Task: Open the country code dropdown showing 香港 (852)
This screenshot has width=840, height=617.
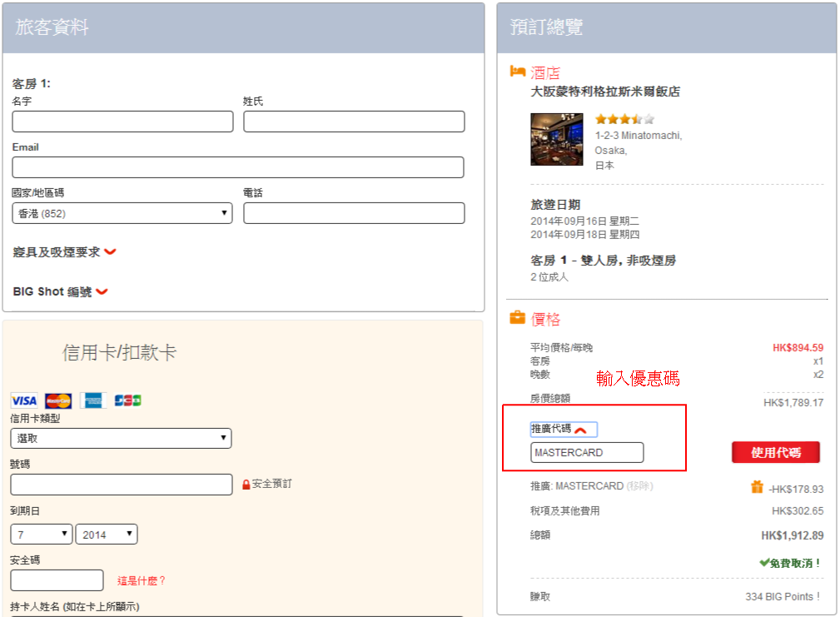Action: coord(122,213)
